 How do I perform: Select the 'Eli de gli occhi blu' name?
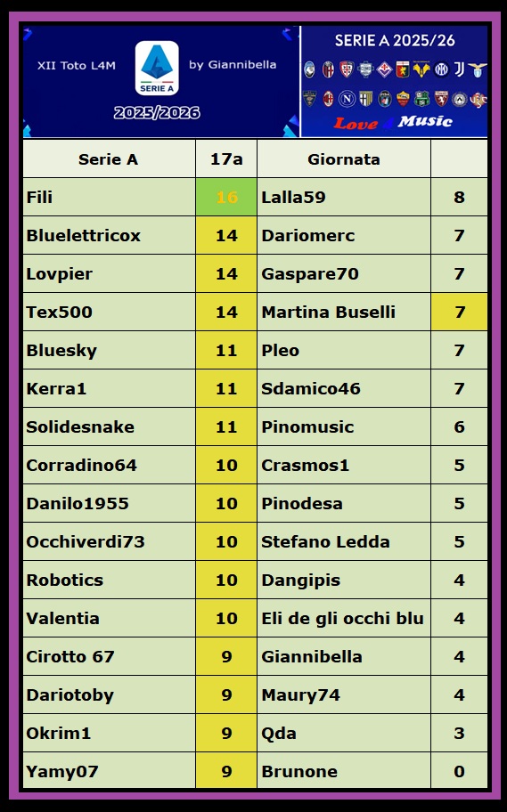click(x=343, y=618)
